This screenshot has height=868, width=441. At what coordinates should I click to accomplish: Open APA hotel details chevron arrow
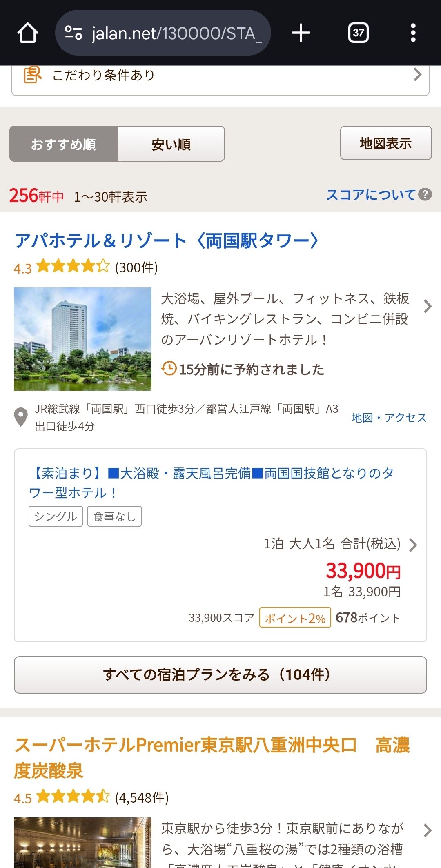[427, 306]
